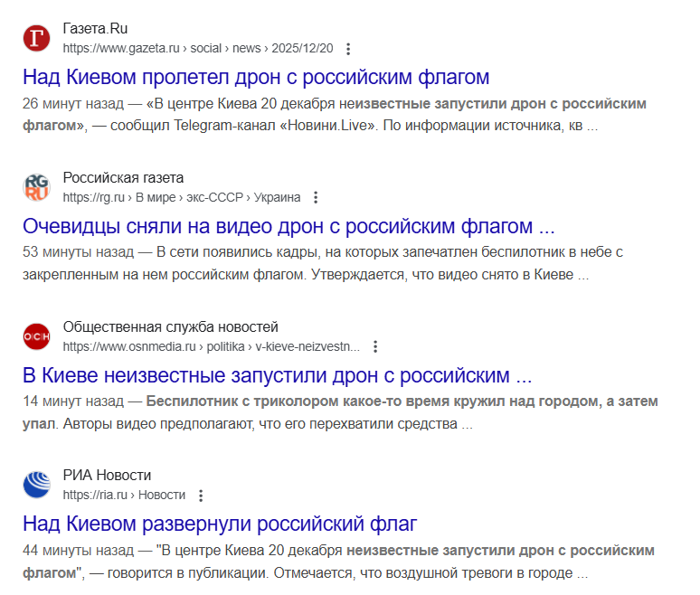
Task: Click the "РИА Новости" site name text
Action: pyautogui.click(x=107, y=476)
